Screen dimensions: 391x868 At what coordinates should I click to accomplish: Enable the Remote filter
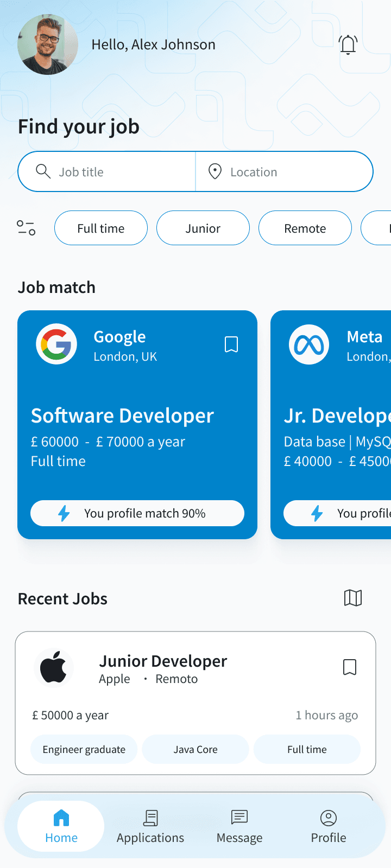coord(305,228)
